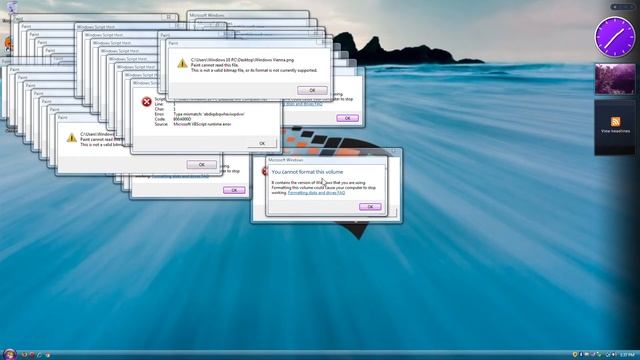The width and height of the screenshot is (640, 360).
Task: Click the system tray clock time
Action: coord(628,355)
